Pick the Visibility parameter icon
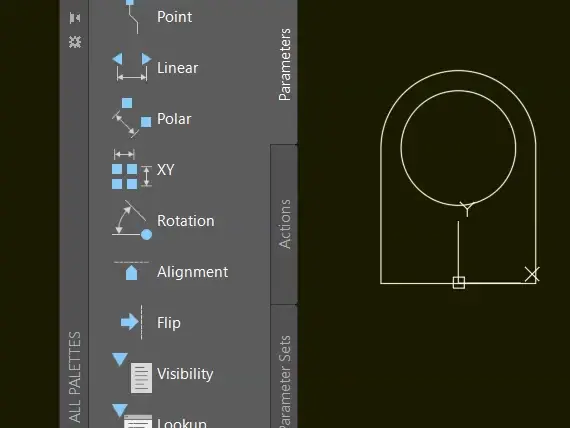The width and height of the screenshot is (570, 428). (132, 373)
